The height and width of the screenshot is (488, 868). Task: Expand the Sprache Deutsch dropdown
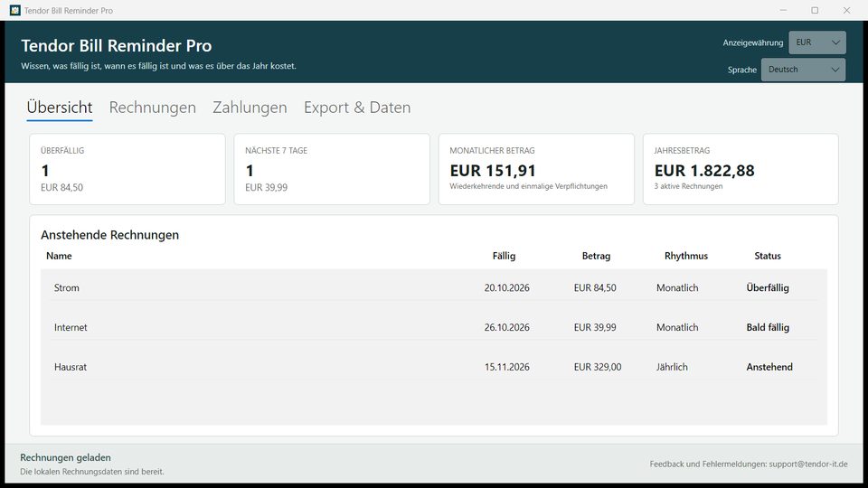point(803,70)
